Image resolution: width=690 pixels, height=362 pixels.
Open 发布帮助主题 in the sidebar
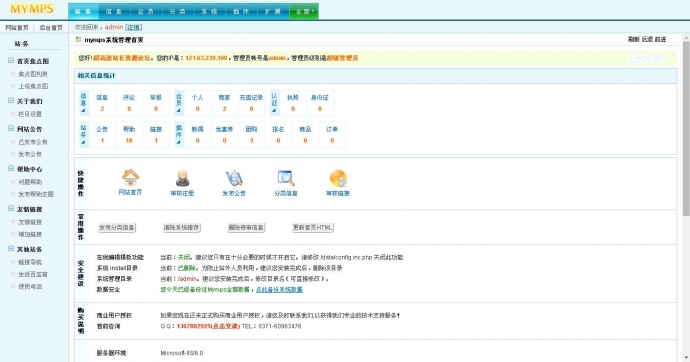pyautogui.click(x=36, y=194)
